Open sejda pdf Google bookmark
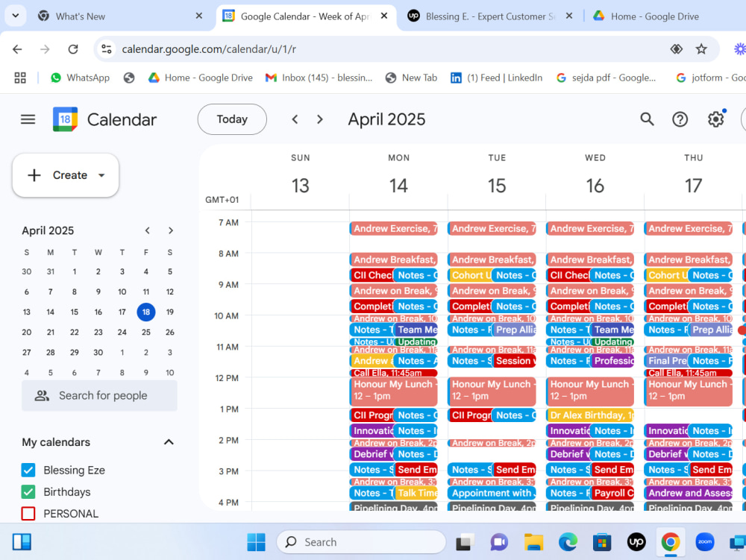 pos(606,78)
